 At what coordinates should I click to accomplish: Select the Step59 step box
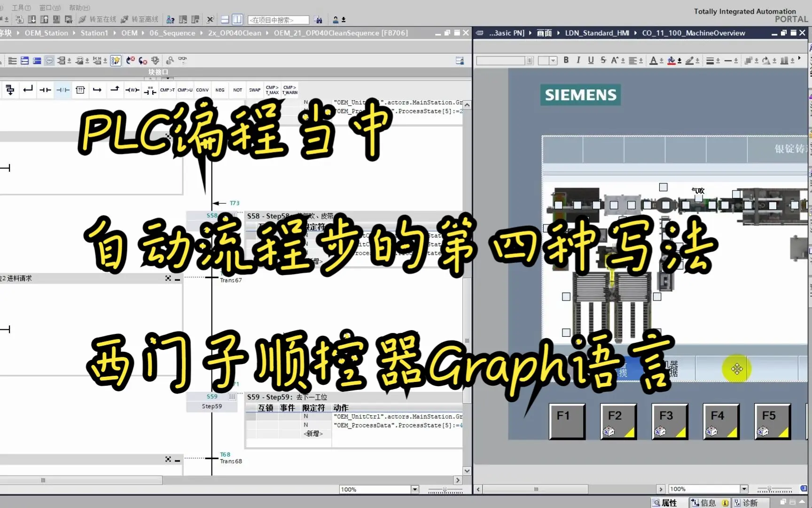click(212, 402)
